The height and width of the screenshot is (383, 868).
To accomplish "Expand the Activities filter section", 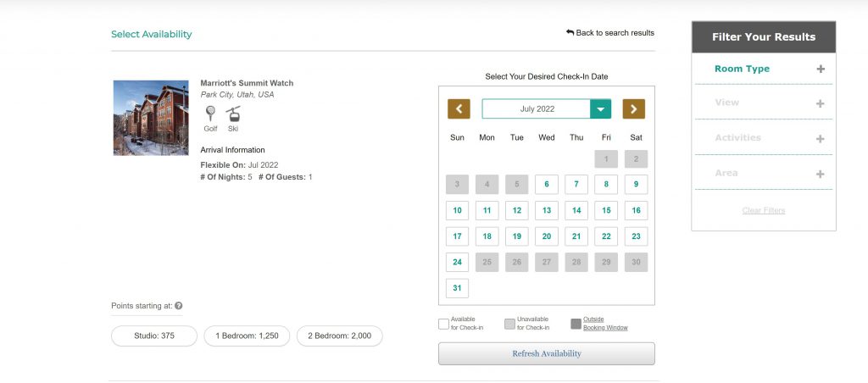I will [x=820, y=139].
